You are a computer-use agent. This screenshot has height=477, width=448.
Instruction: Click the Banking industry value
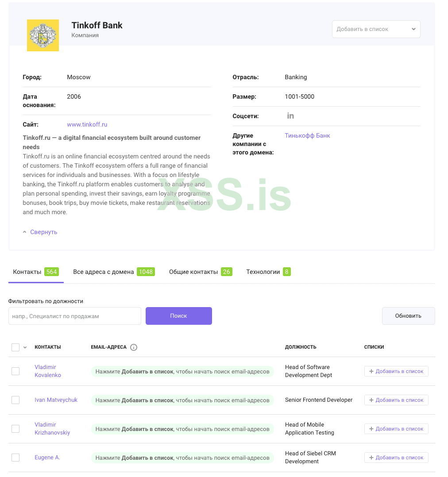(296, 77)
